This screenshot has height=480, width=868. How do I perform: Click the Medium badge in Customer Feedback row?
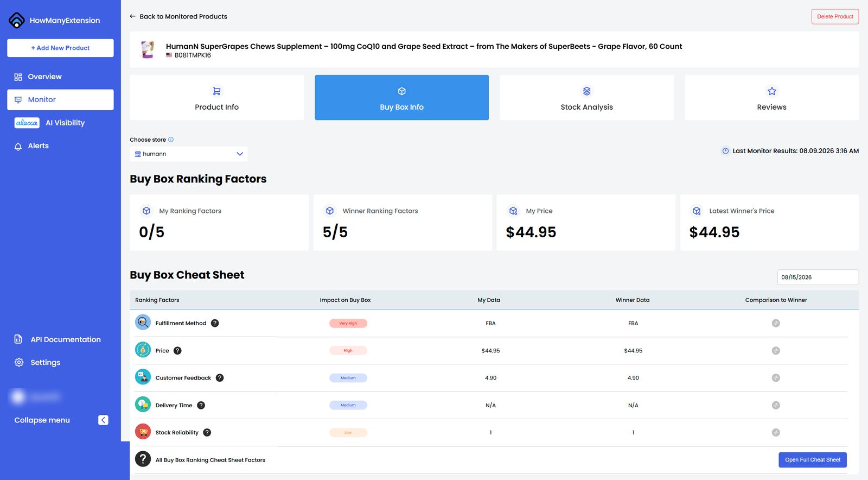(348, 378)
